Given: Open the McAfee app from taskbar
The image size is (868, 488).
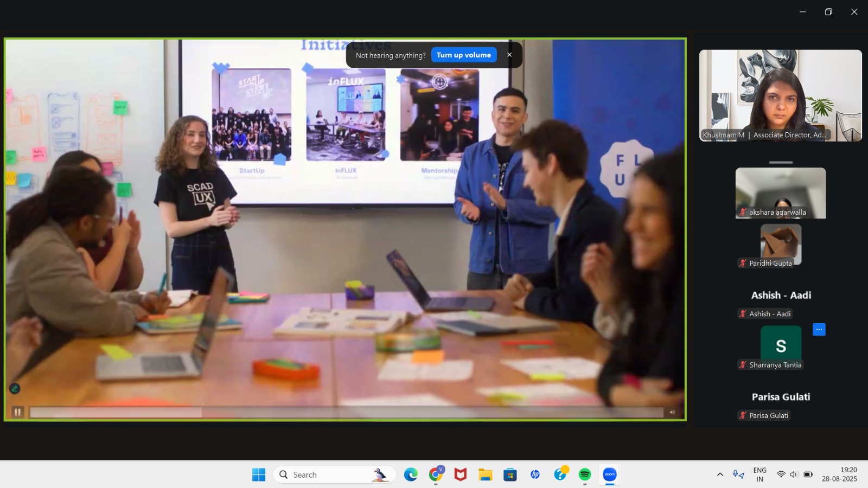Looking at the screenshot, I should pyautogui.click(x=461, y=475).
